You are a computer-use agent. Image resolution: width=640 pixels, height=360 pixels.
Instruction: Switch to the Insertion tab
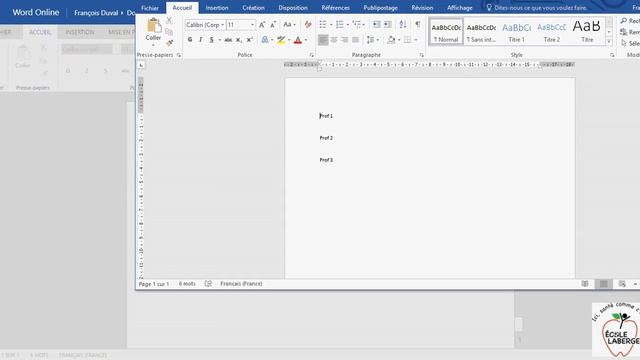point(217,8)
